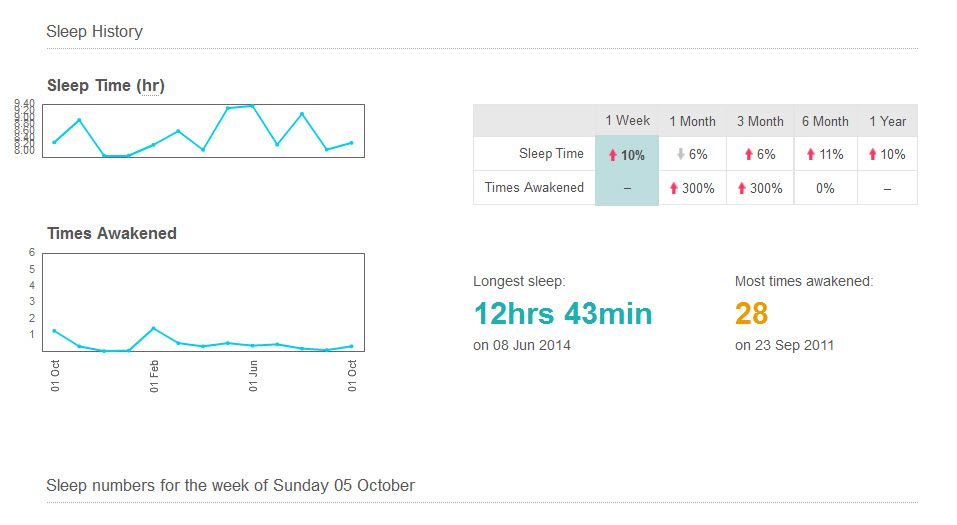This screenshot has width=957, height=525.
Task: Click the February peak on Times Awakened chart
Action: click(153, 328)
